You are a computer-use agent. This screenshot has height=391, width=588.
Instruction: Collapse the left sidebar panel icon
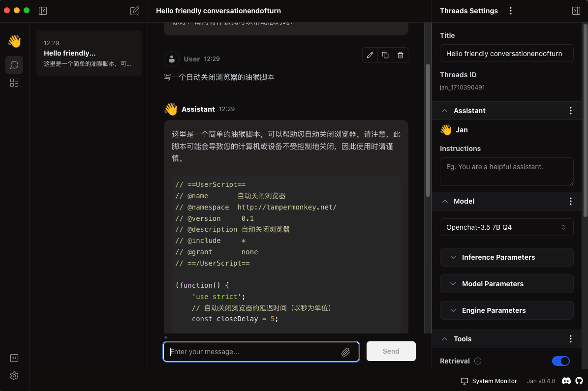[x=43, y=11]
